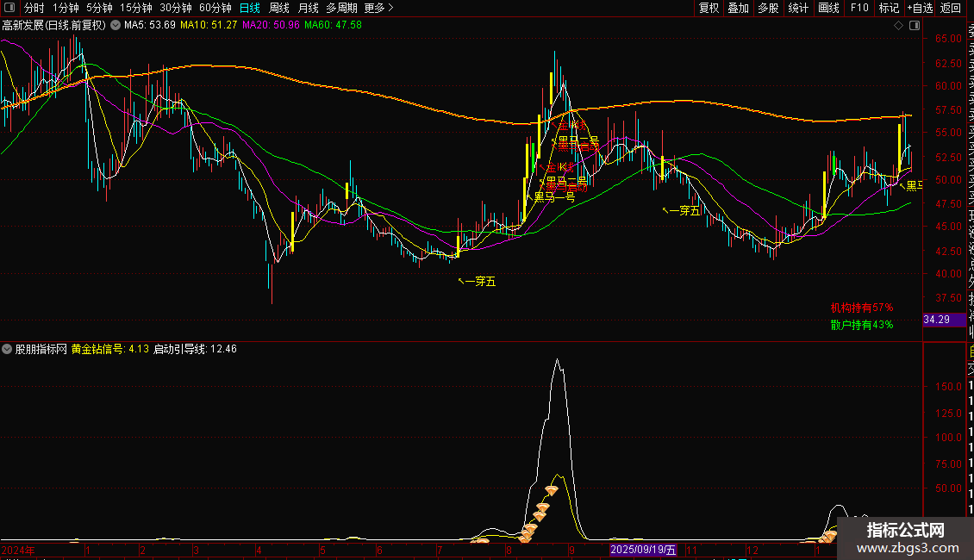Click the 复权 adjustment button
The image size is (974, 560).
tap(709, 8)
